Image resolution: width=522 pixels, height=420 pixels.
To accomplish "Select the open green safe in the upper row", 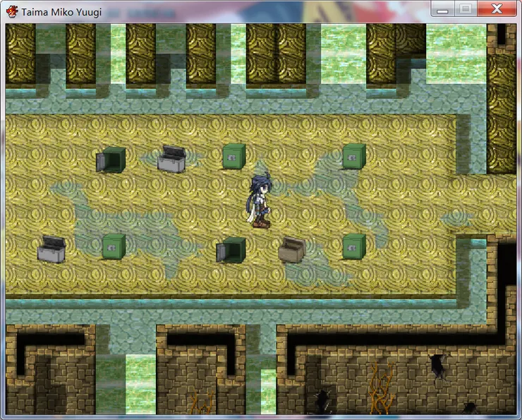I will point(111,160).
